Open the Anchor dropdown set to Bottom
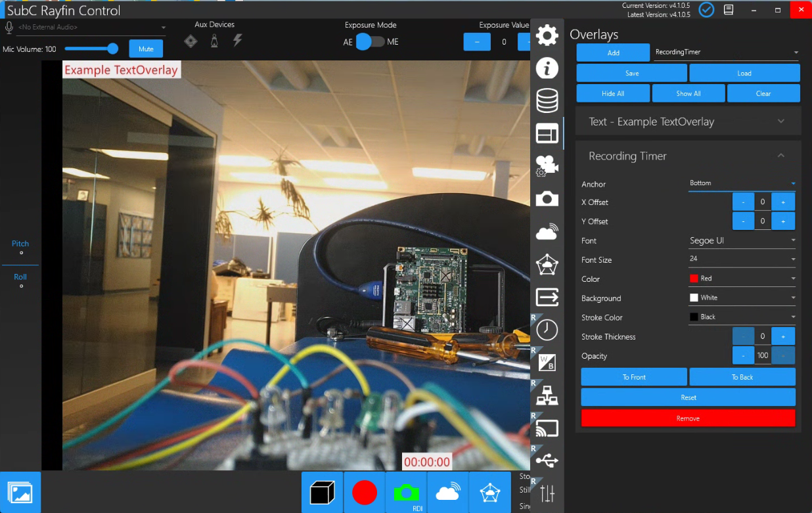Screen dimensions: 812x513 742,183
